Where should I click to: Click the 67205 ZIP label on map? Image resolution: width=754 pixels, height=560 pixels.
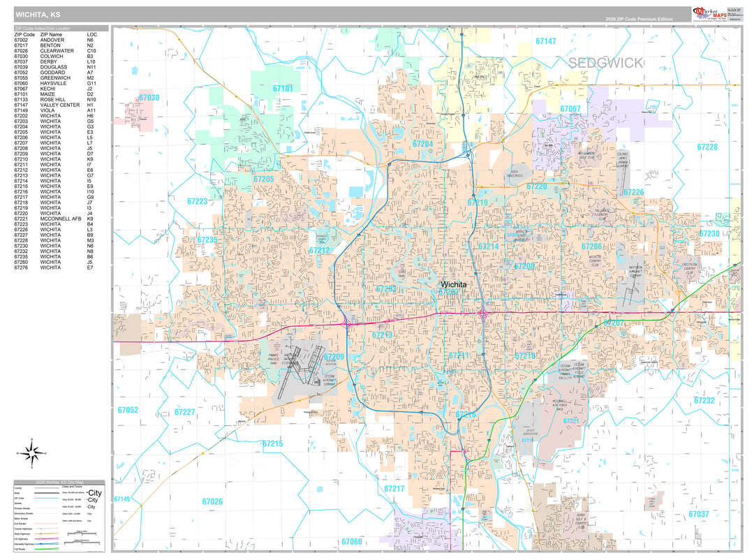tap(263, 179)
